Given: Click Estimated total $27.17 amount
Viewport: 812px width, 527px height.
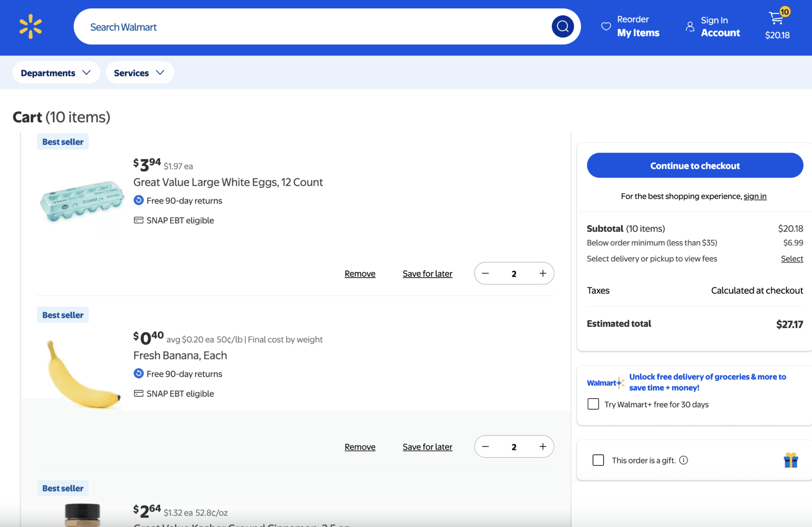Looking at the screenshot, I should tap(790, 325).
